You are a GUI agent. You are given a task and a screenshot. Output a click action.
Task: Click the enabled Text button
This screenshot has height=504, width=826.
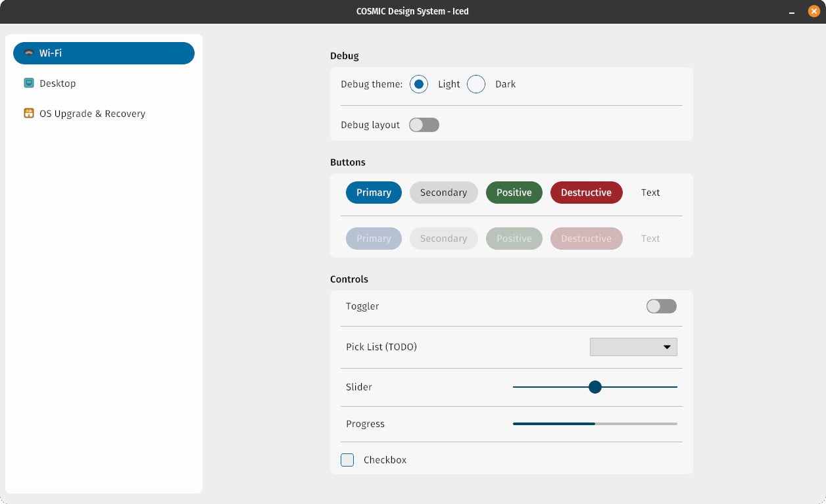pyautogui.click(x=650, y=193)
